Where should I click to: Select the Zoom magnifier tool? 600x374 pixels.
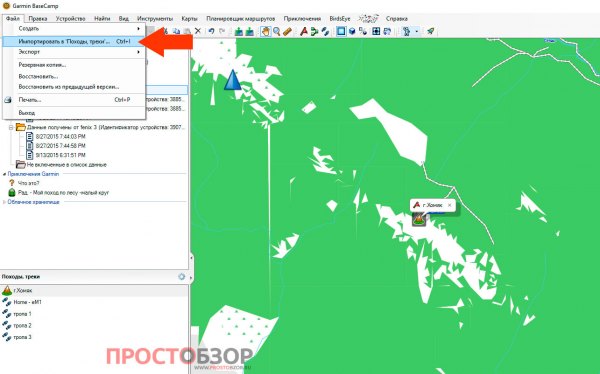point(276,31)
